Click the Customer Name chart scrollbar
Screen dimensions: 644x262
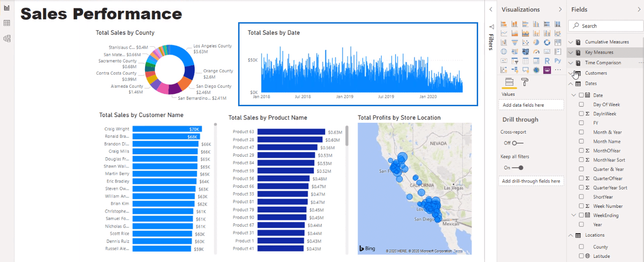click(216, 125)
